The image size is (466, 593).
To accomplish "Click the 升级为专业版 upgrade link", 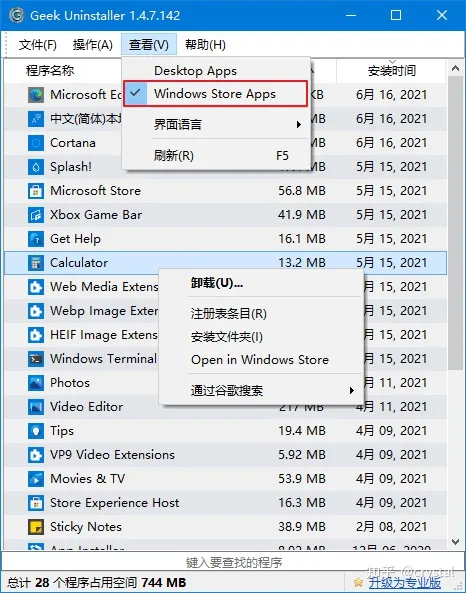I will [405, 582].
